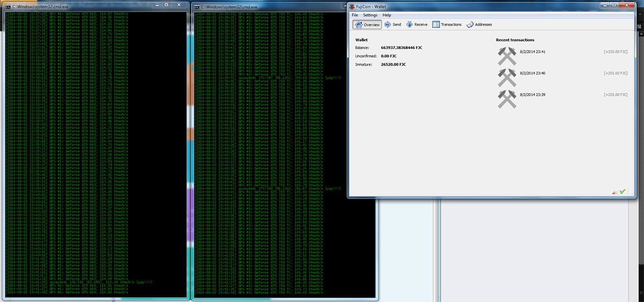Close the left cmd.exe window

pos(178,5)
